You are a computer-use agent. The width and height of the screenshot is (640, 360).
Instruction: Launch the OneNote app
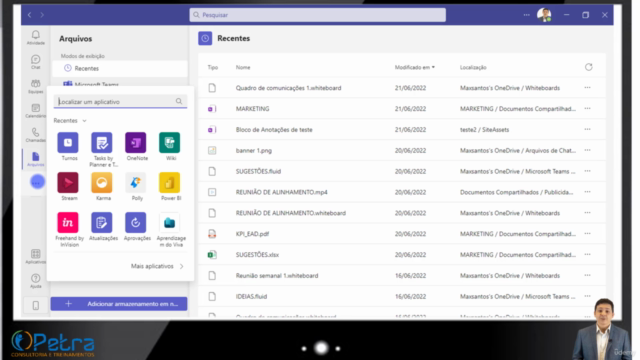[136, 142]
